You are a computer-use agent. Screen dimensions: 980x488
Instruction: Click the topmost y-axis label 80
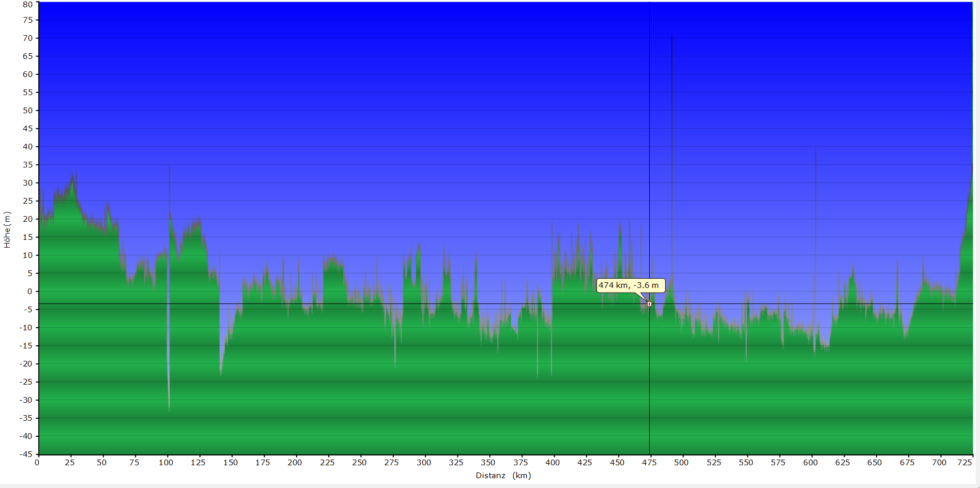[27, 5]
